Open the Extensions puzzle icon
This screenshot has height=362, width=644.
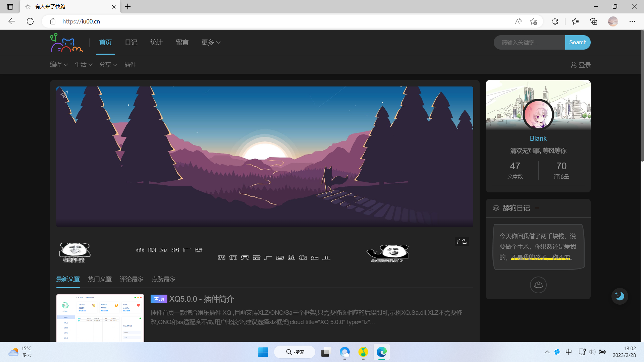coord(555,21)
